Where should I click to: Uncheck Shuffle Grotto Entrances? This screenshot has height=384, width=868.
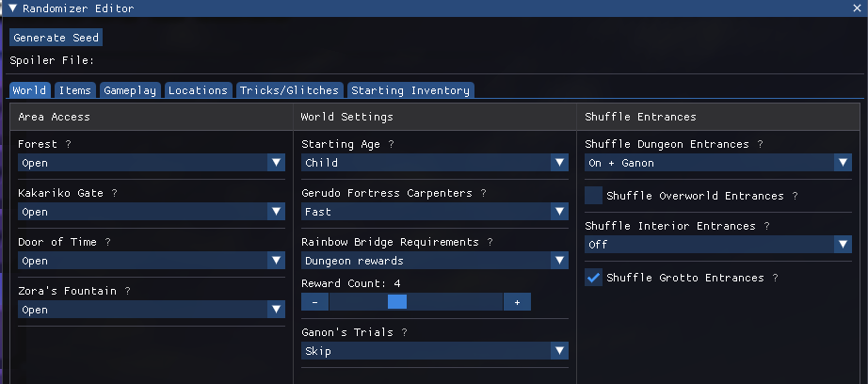click(594, 278)
